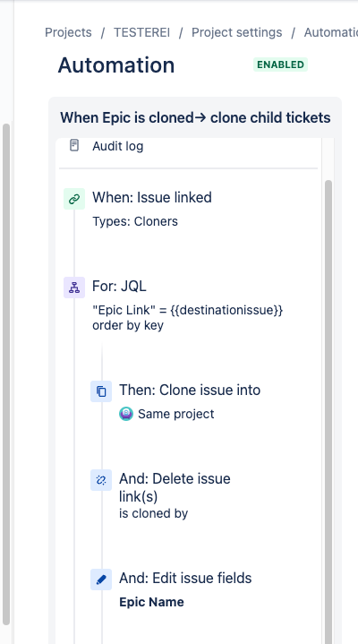Image resolution: width=358 pixels, height=644 pixels.
Task: Click the purple JQL branch icon
Action: point(74,288)
